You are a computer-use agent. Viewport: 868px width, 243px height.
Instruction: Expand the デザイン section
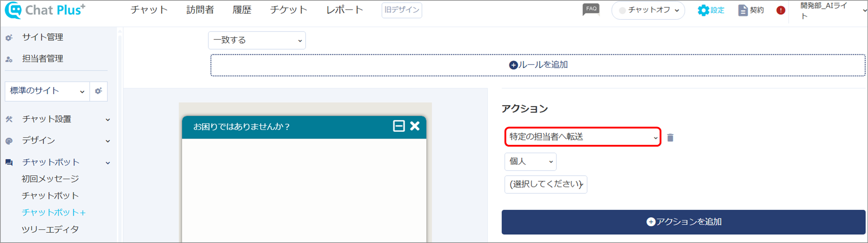click(x=108, y=141)
